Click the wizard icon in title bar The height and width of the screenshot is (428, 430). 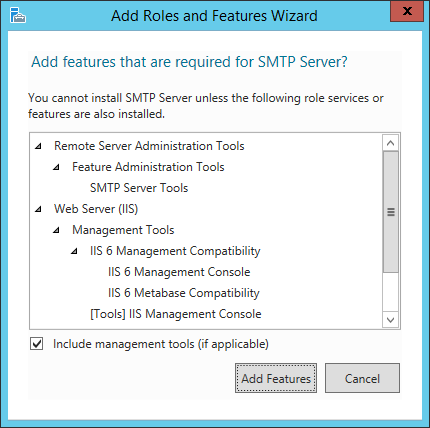18,15
